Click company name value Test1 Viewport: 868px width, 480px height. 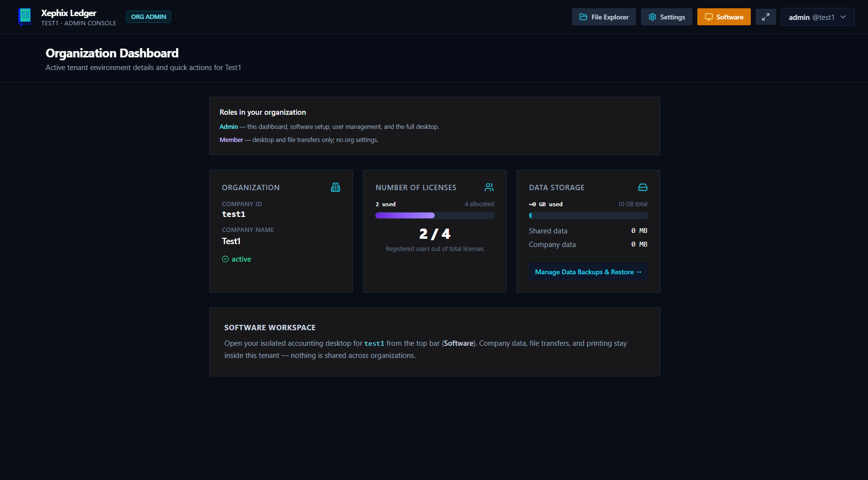pos(231,241)
